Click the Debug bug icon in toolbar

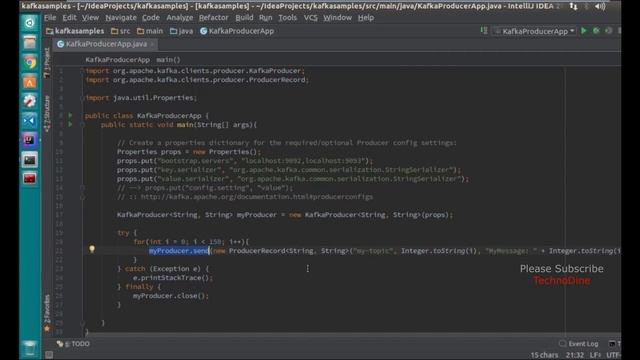pos(596,31)
